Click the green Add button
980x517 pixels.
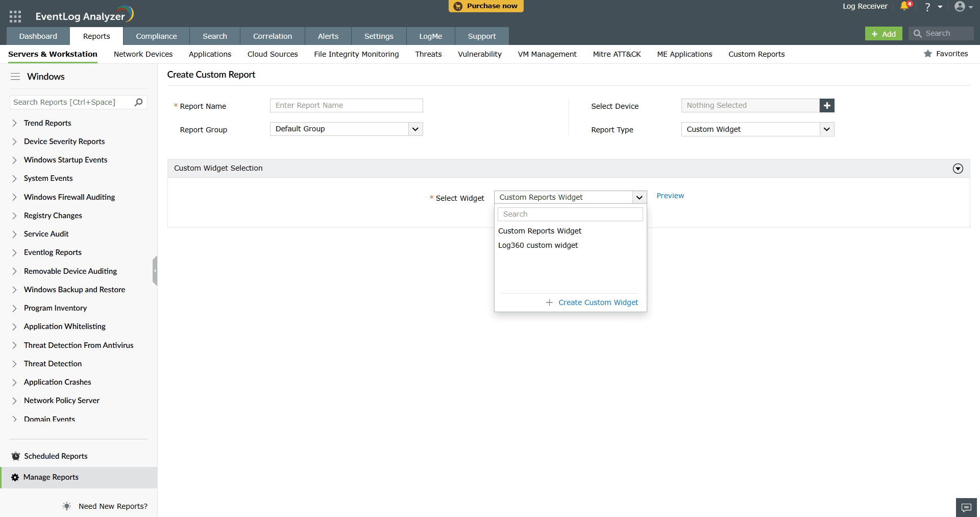884,34
